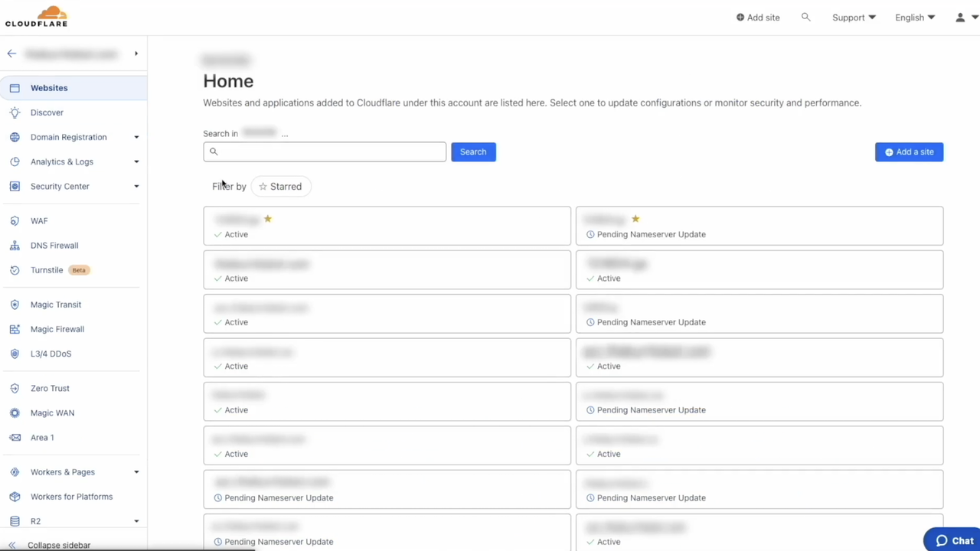This screenshot has height=551, width=980.
Task: Expand Analytics & Logs section
Action: point(136,162)
